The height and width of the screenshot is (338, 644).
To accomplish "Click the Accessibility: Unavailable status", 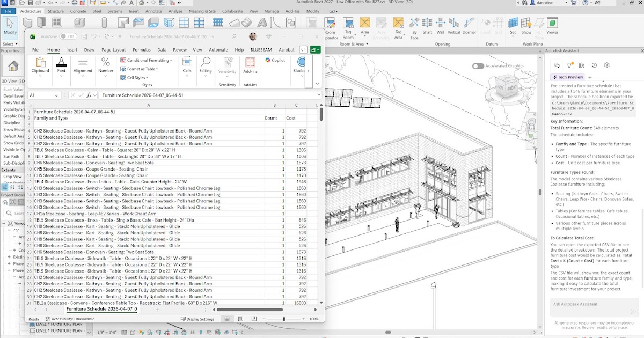I will [x=70, y=319].
